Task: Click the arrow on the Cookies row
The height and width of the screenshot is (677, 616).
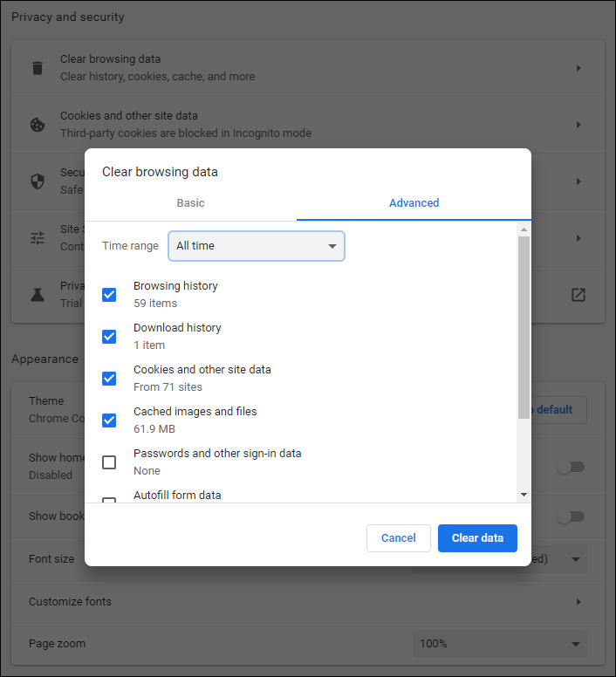Action: [578, 125]
